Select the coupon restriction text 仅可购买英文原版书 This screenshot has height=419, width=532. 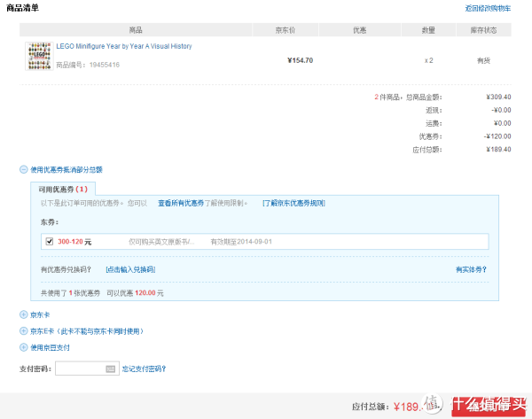pos(161,242)
